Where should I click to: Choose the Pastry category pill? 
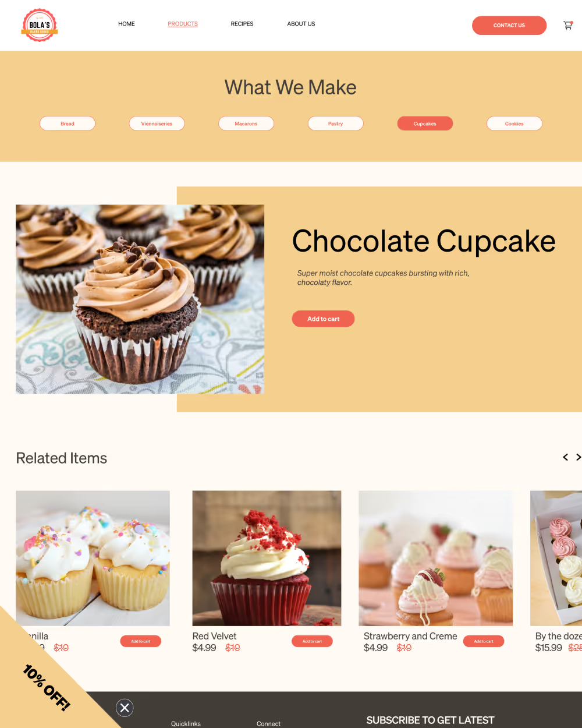[335, 123]
